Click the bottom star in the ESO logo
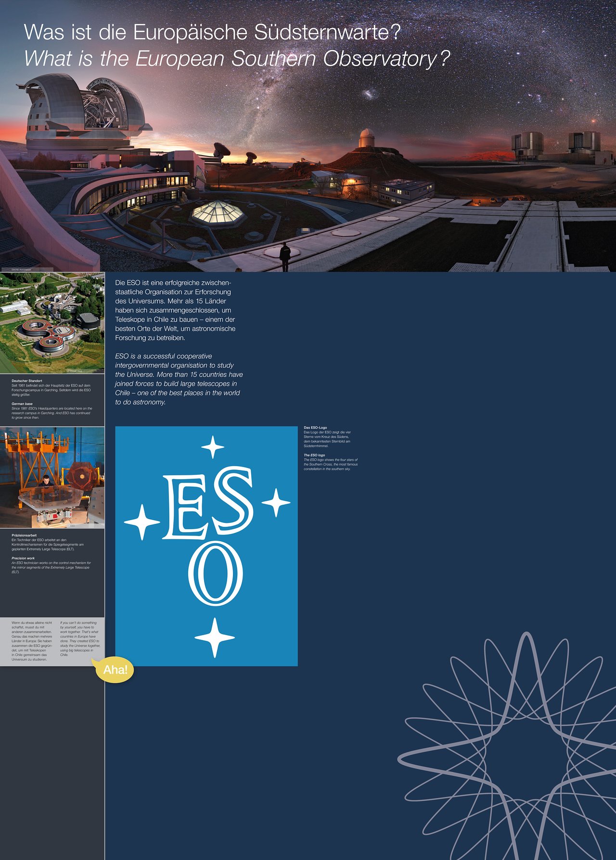The width and height of the screenshot is (616, 860). [215, 638]
